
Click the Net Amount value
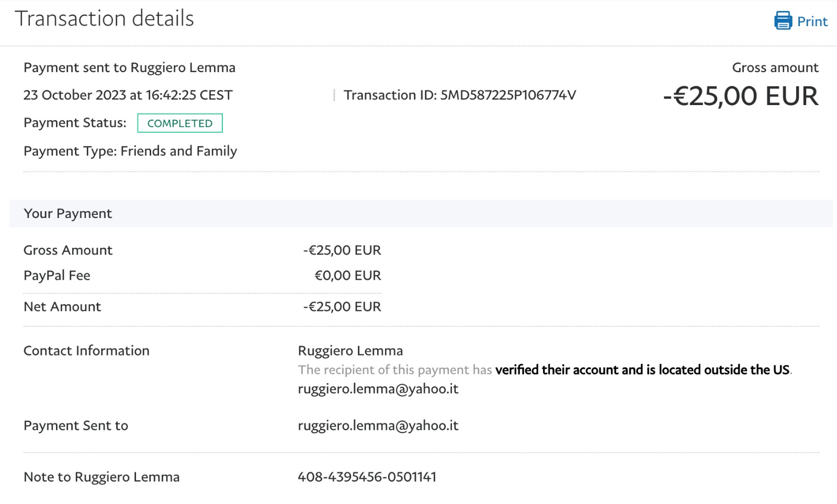[342, 307]
